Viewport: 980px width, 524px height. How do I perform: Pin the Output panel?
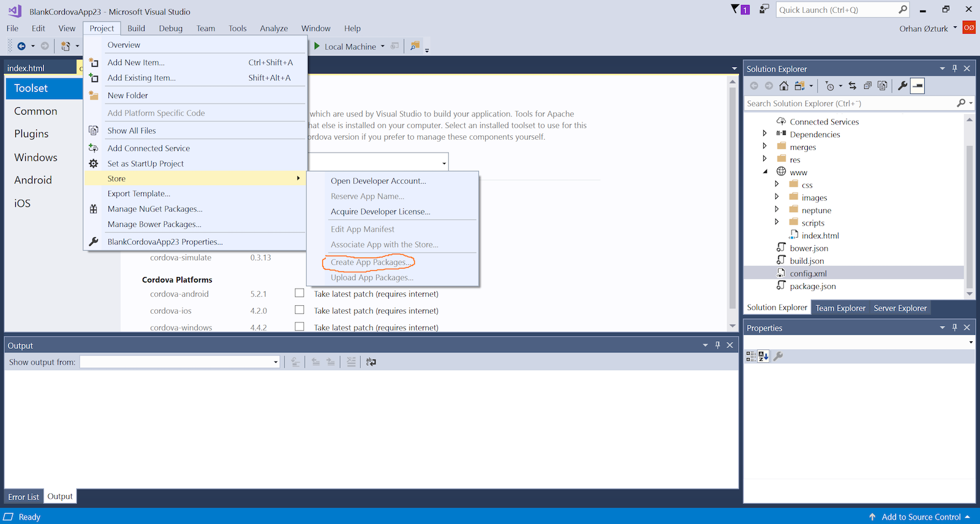tap(717, 345)
